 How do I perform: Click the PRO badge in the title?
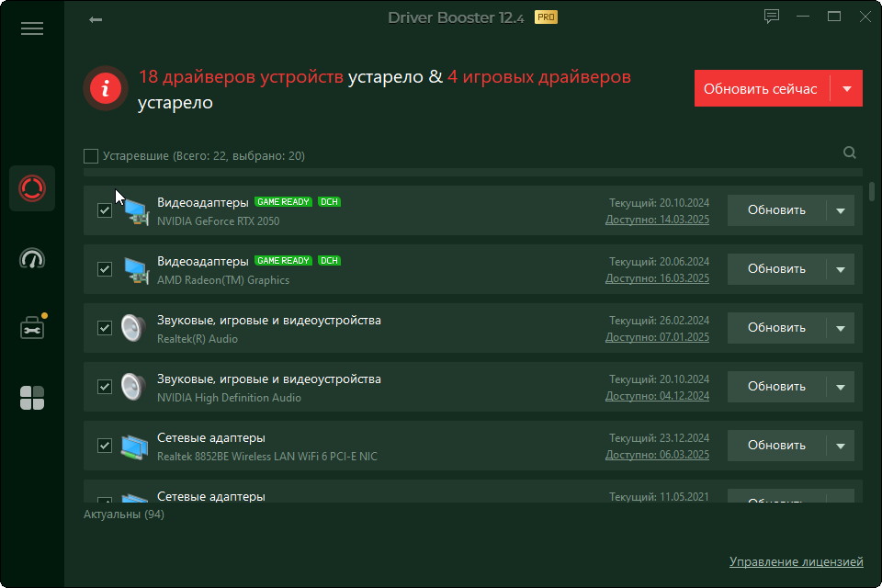[546, 17]
